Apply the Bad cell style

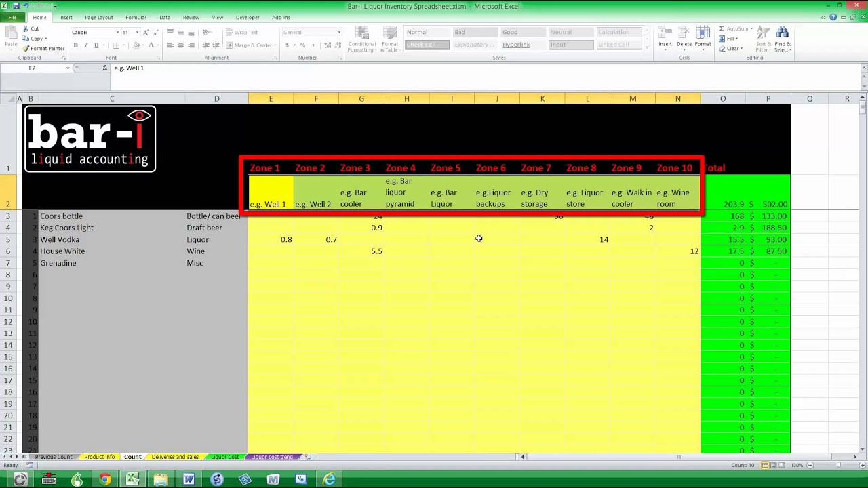coord(475,33)
